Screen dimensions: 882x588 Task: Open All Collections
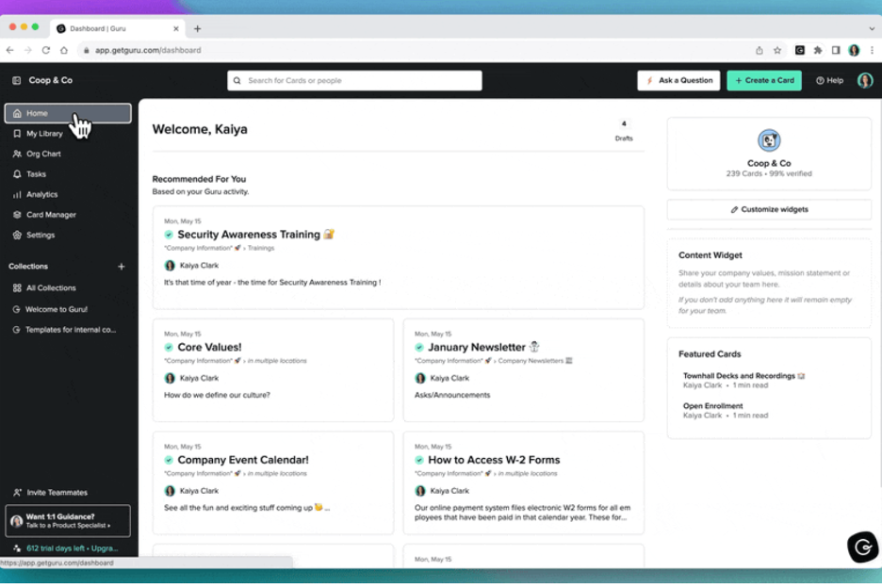pos(51,287)
